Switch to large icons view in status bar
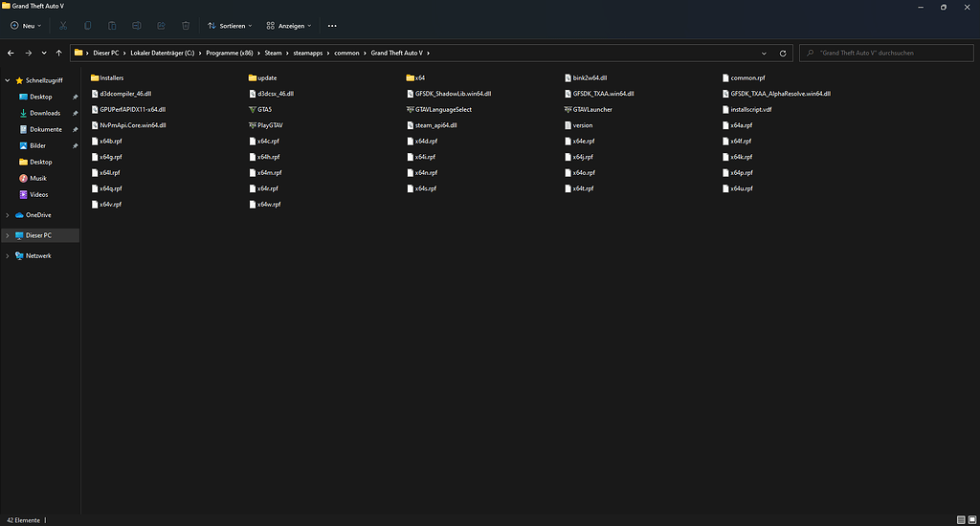Screen dimensions: 980x526 (972, 519)
